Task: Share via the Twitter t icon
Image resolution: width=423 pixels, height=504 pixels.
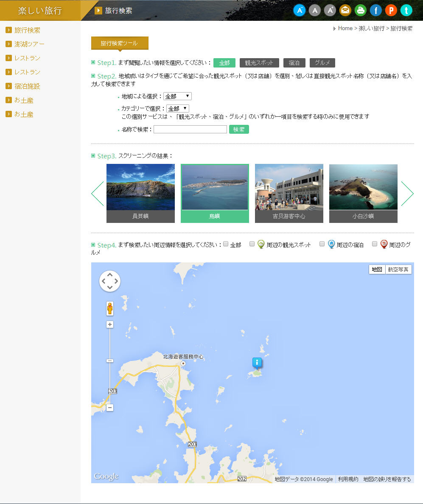Action: click(x=406, y=11)
